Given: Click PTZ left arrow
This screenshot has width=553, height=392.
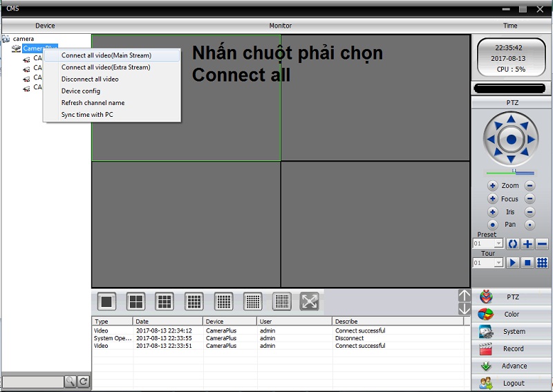Looking at the screenshot, I should pos(491,140).
